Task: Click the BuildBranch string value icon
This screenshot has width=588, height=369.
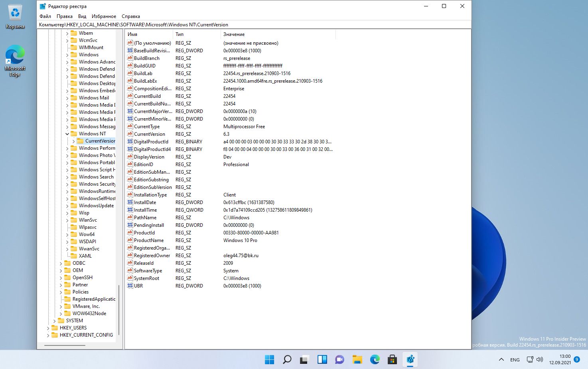Action: [130, 58]
